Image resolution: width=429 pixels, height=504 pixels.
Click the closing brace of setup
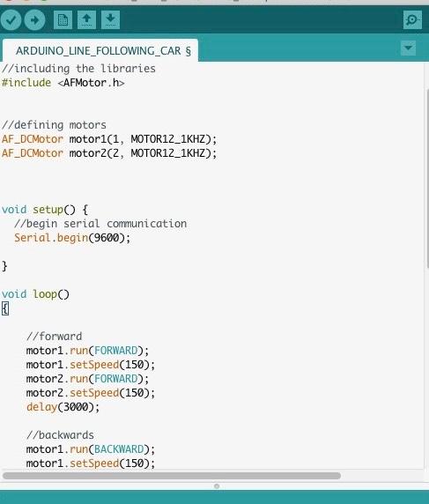coord(4,266)
